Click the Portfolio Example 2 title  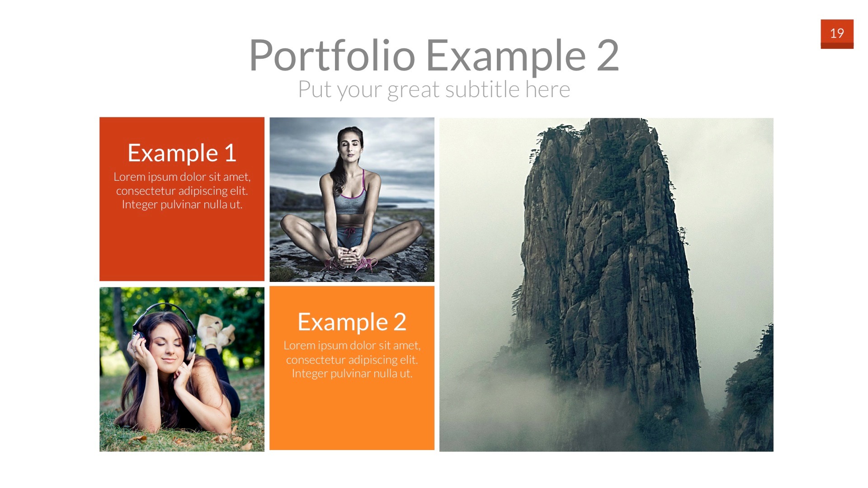434,55
